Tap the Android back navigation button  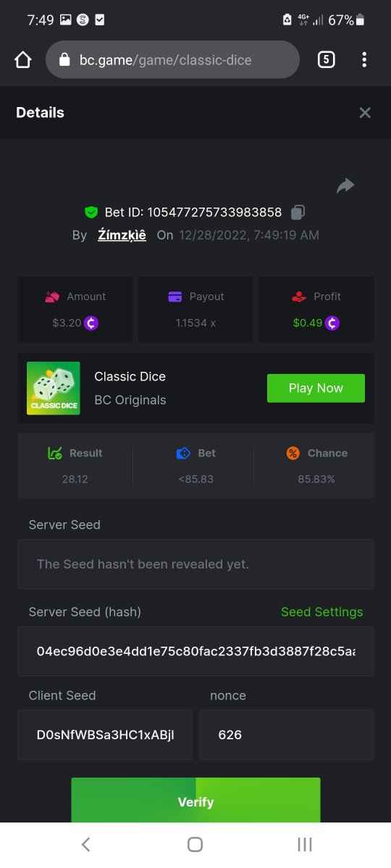click(85, 844)
